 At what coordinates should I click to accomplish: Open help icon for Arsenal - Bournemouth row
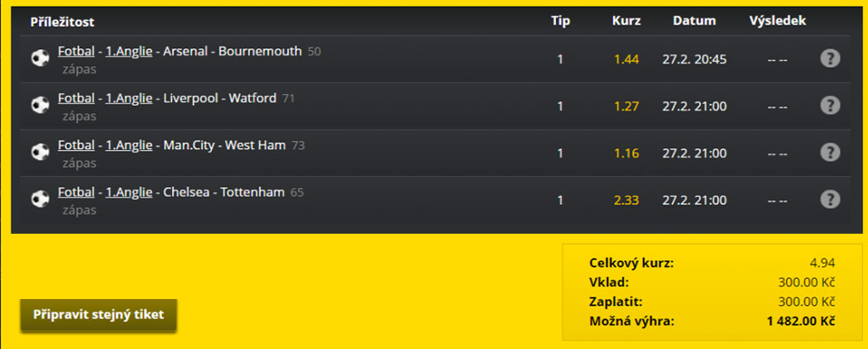[x=831, y=58]
